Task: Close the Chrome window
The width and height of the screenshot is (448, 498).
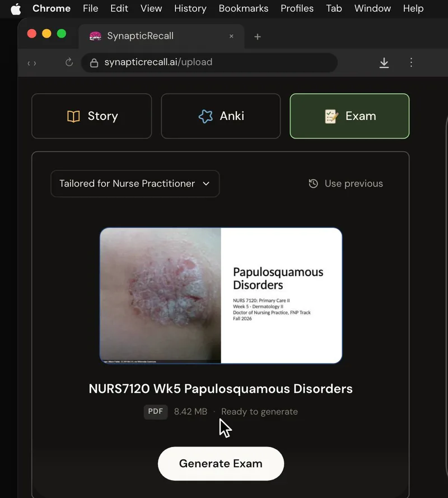Action: 32,34
